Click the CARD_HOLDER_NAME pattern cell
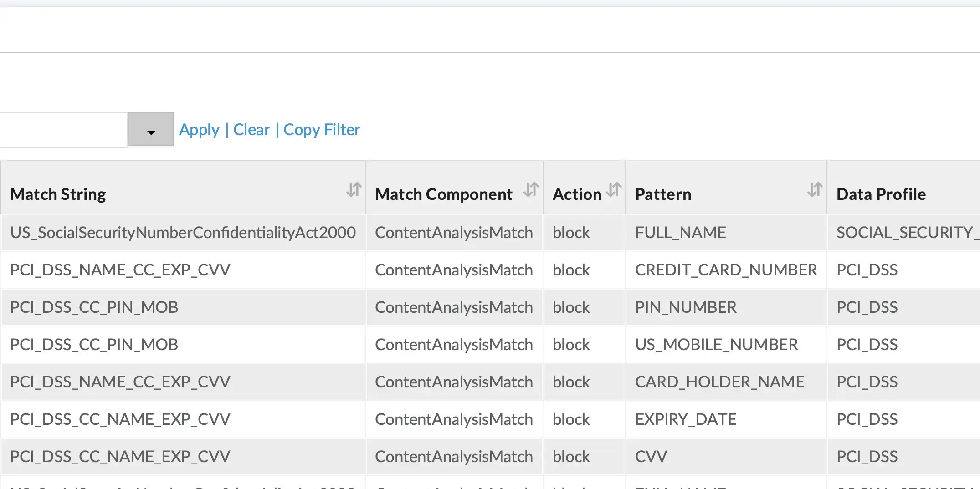The width and height of the screenshot is (980, 489). coord(719,382)
